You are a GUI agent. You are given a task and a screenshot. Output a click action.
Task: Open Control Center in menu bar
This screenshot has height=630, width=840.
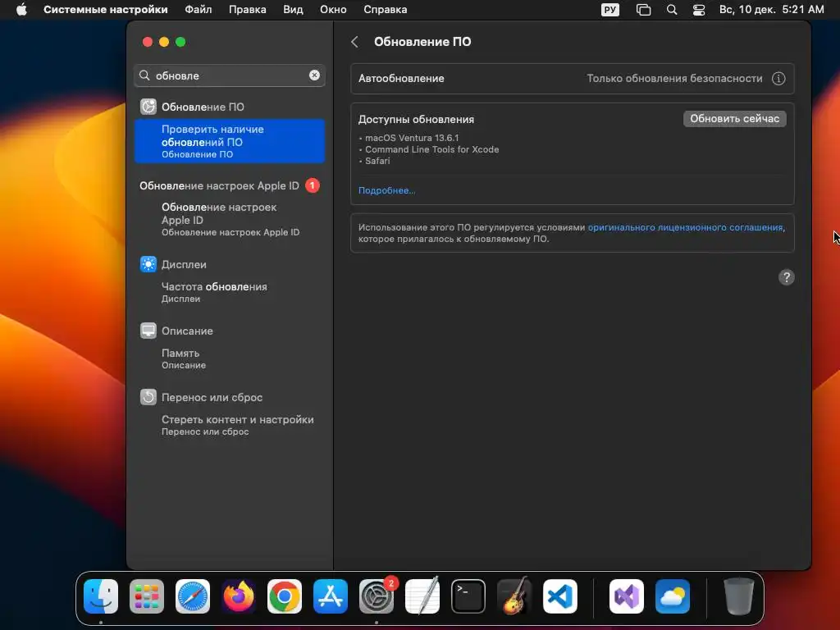(699, 10)
